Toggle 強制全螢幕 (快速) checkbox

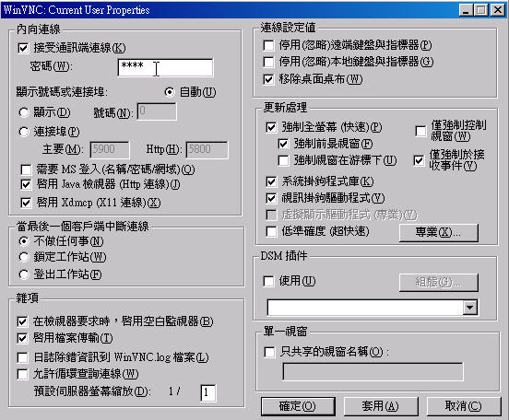pos(271,127)
